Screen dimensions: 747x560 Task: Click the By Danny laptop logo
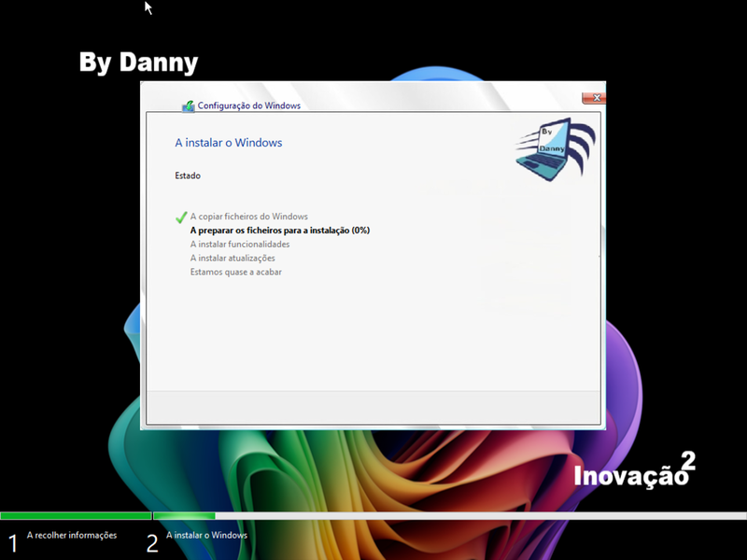point(555,149)
